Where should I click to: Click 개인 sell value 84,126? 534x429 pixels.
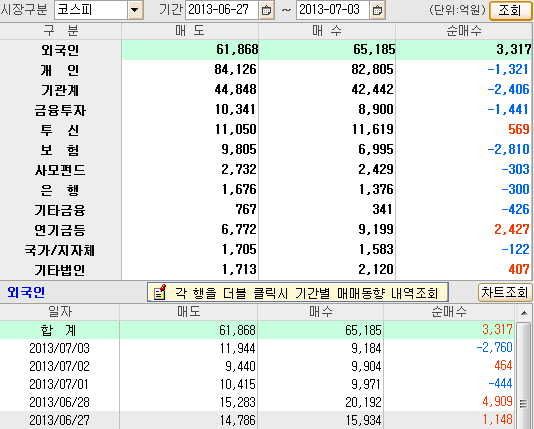235,70
